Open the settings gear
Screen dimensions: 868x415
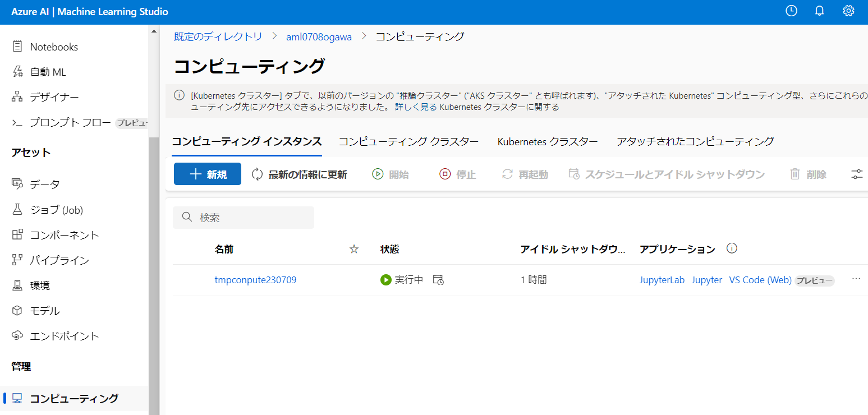[848, 11]
